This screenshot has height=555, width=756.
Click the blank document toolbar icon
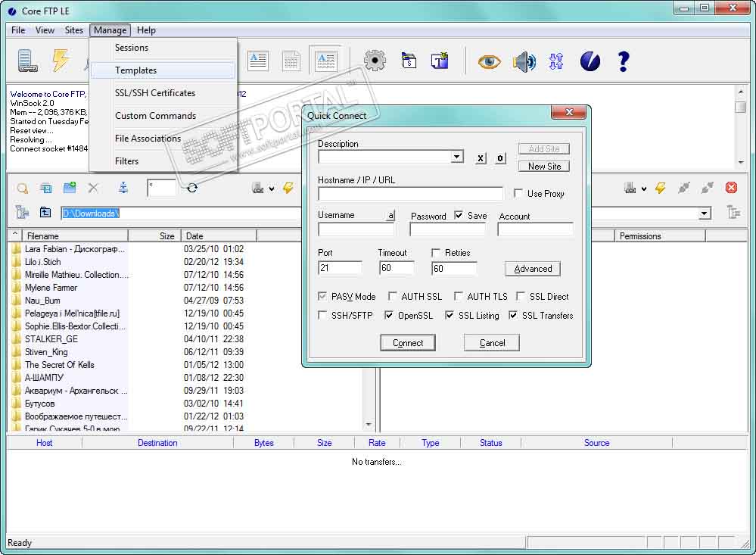pyautogui.click(x=291, y=61)
